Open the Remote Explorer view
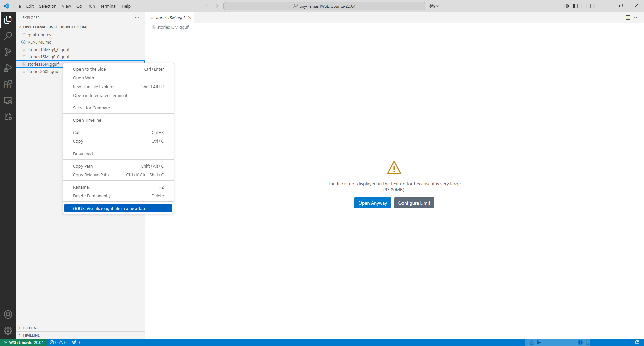The width and height of the screenshot is (644, 346). (8, 100)
